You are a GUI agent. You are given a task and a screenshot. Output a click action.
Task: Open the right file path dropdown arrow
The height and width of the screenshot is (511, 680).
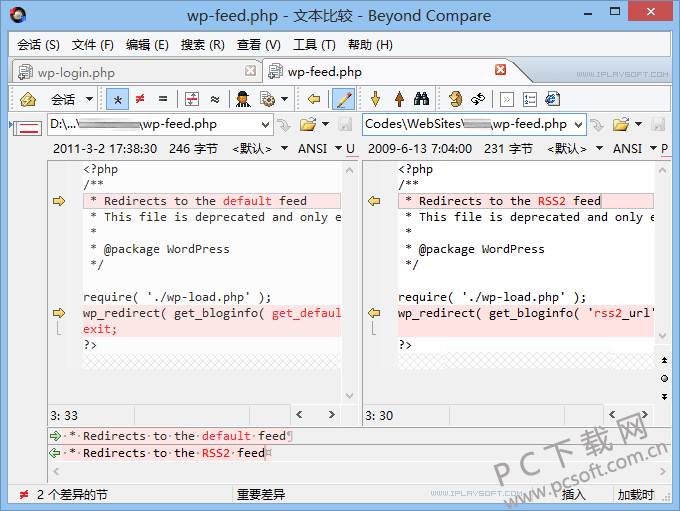coord(579,125)
